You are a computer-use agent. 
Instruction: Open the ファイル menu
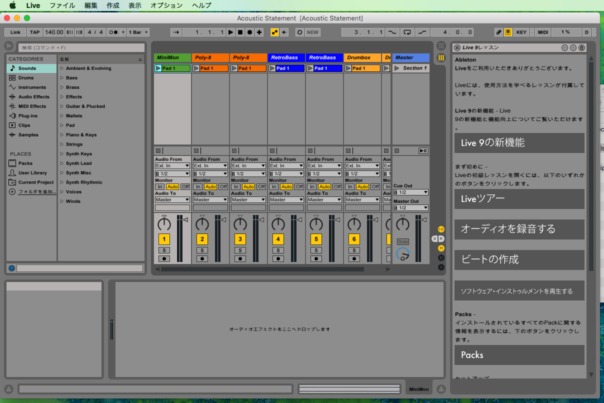(62, 5)
